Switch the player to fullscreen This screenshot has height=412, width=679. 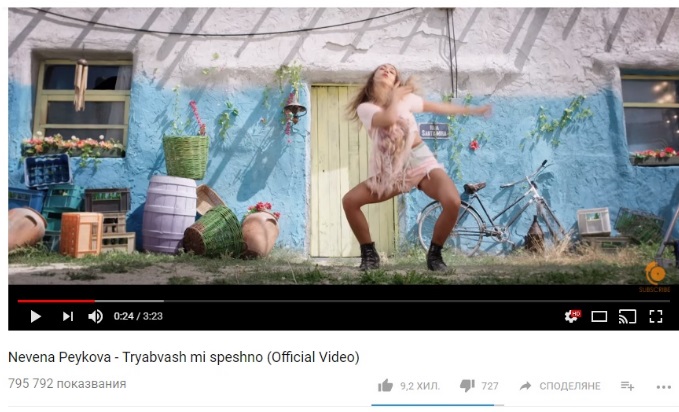tap(656, 317)
